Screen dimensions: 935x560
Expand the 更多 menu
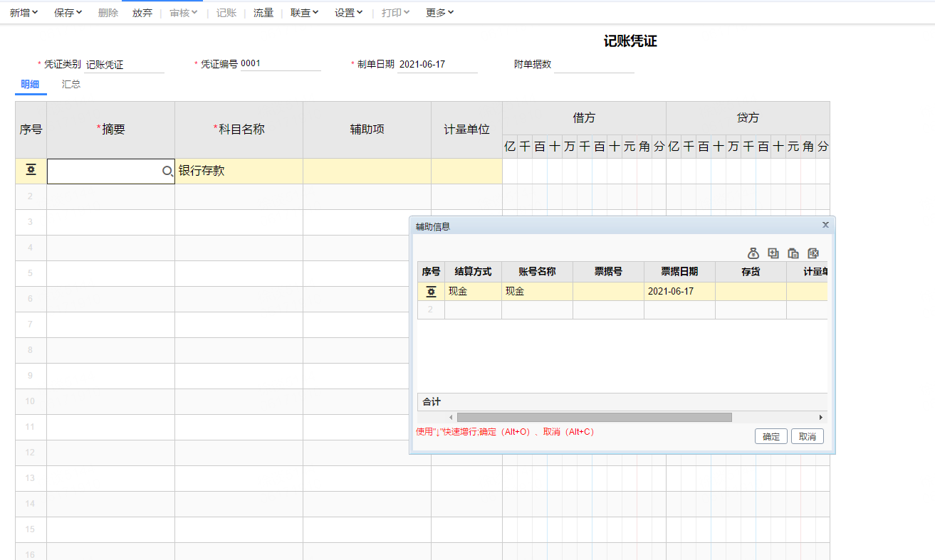[440, 13]
